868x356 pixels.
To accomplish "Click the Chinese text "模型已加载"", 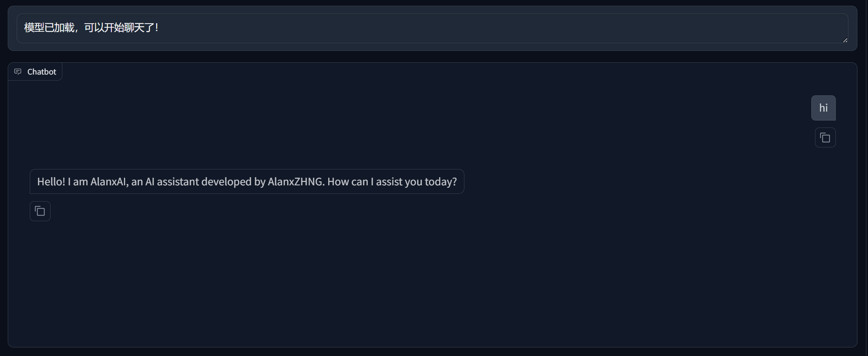I will point(49,28).
